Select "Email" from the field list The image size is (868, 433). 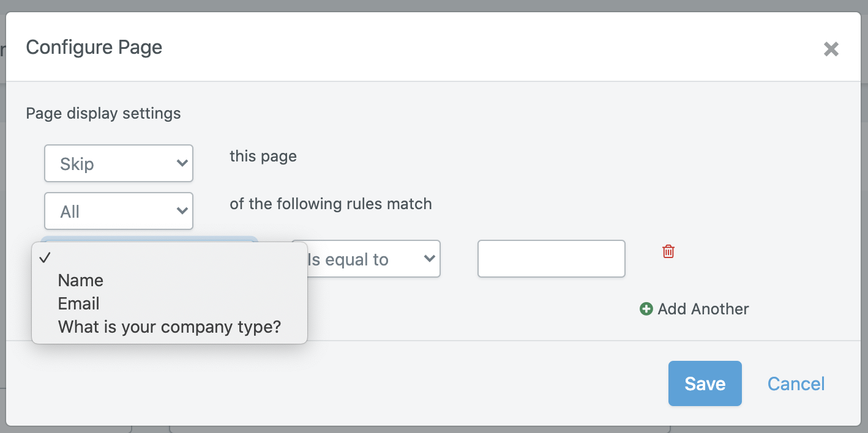coord(78,303)
